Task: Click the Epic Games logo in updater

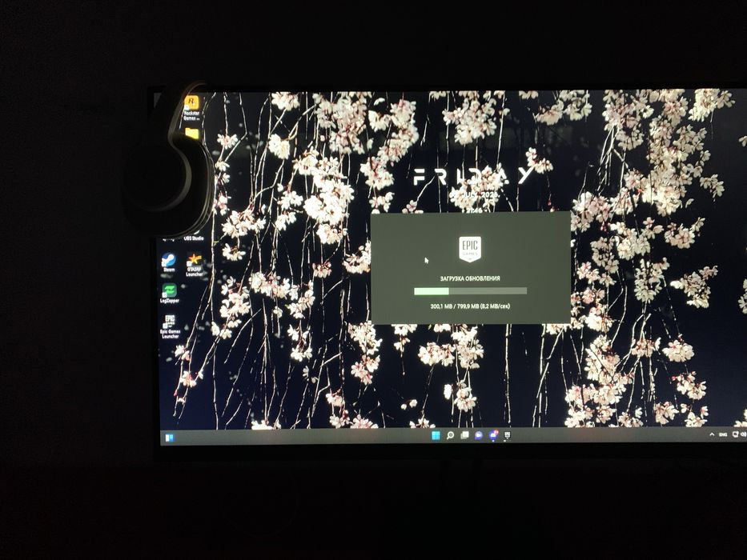Action: coord(470,249)
